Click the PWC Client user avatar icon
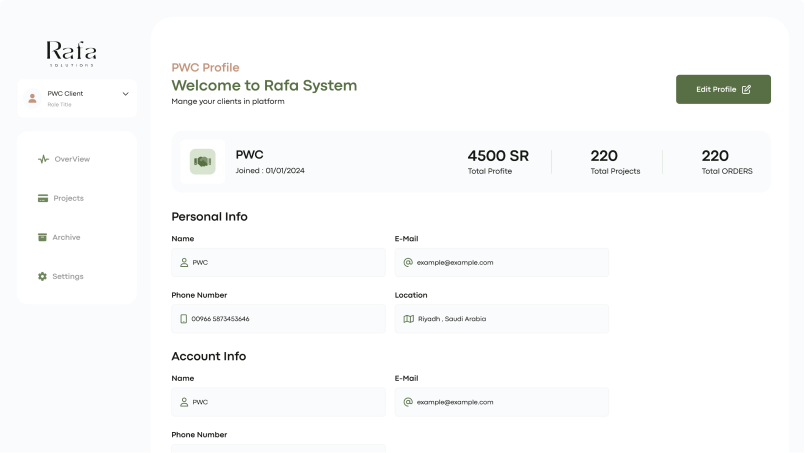Screen dimensions: 805x453 pos(33,98)
